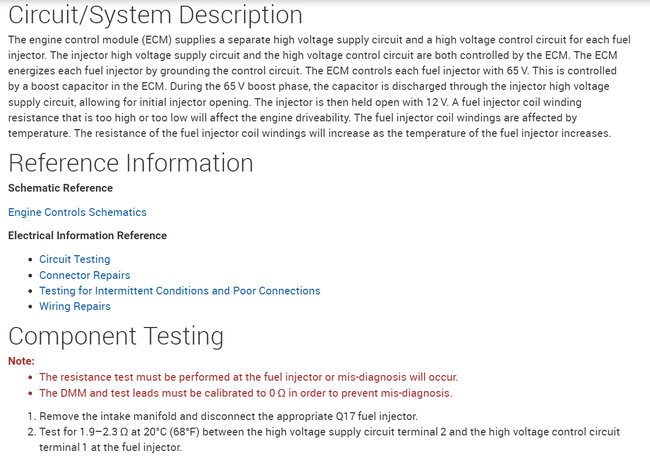Open Testing for Intermittent Conditions link

coord(179,291)
